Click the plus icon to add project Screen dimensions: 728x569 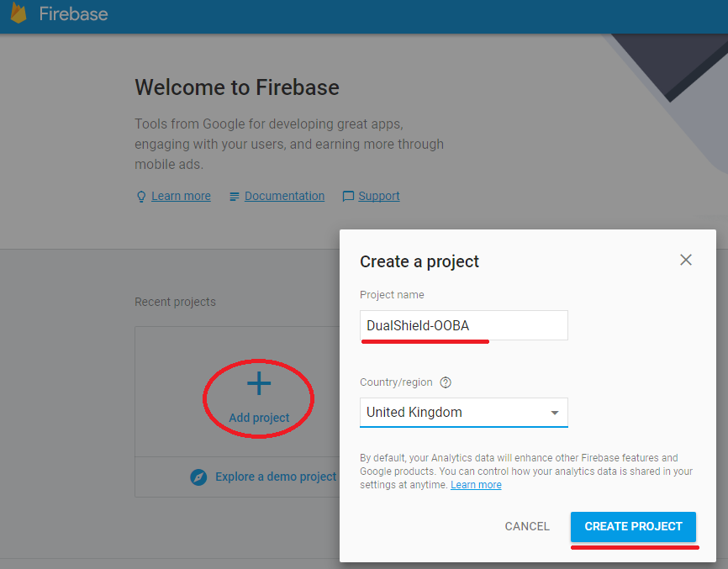click(259, 384)
